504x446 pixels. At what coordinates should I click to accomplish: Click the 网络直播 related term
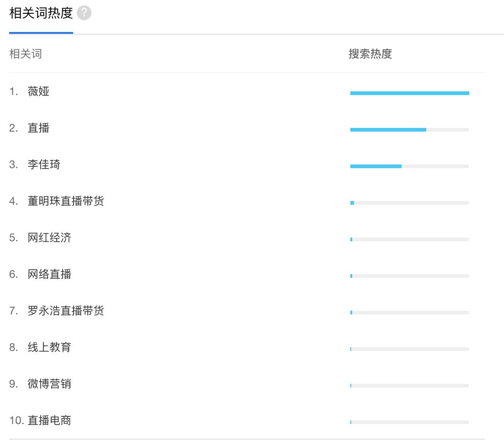[x=49, y=274]
